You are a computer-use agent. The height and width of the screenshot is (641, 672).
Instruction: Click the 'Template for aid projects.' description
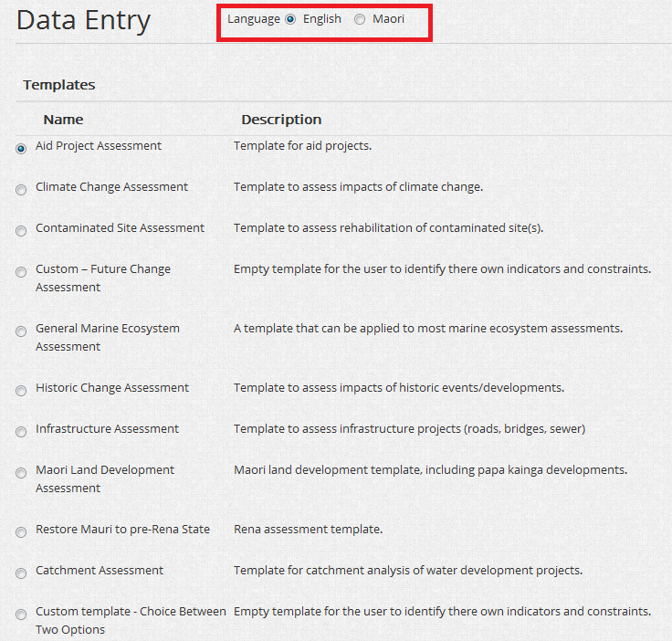pyautogui.click(x=302, y=146)
